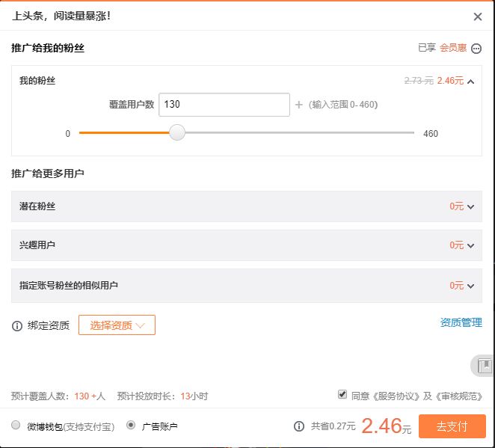Open the 《审核规范》 link
Image resolution: width=495 pixels, height=448 pixels.
459,396
